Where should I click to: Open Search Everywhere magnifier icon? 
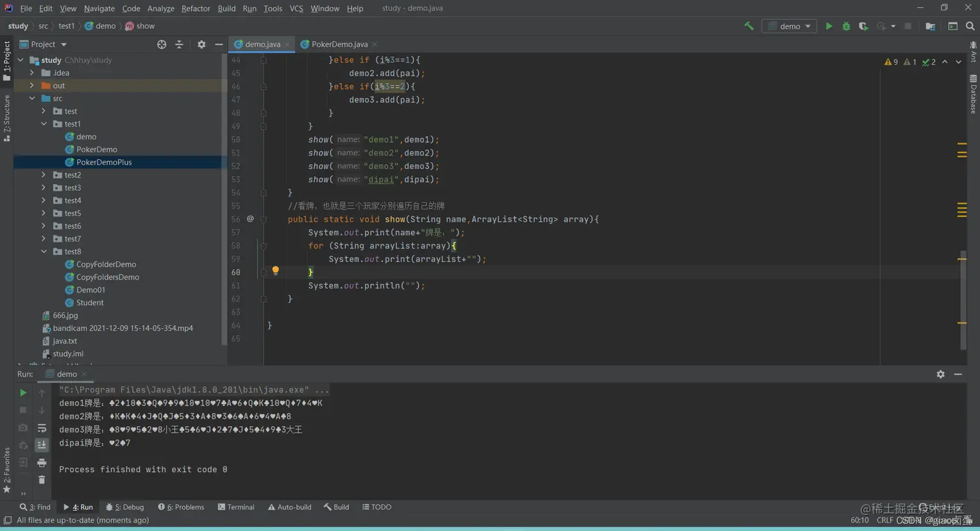click(970, 26)
